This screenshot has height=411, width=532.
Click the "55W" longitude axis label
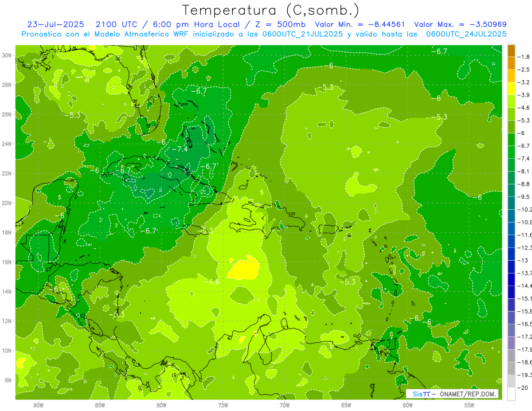tap(469, 405)
